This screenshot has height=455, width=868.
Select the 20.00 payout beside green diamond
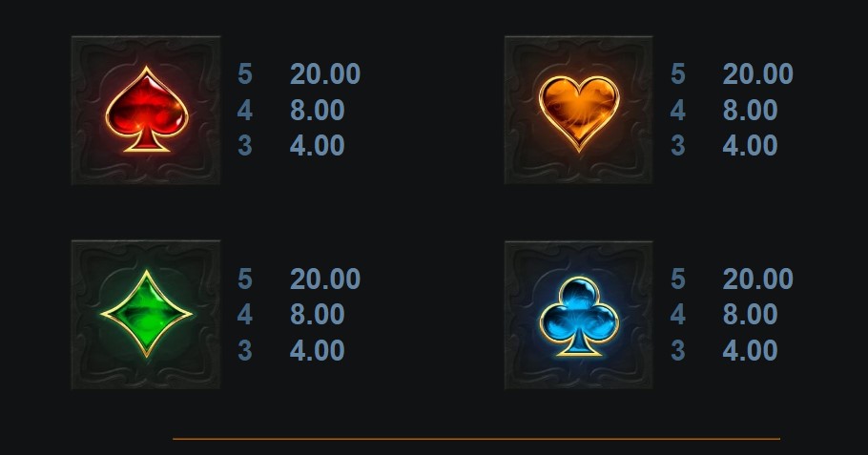pos(325,279)
